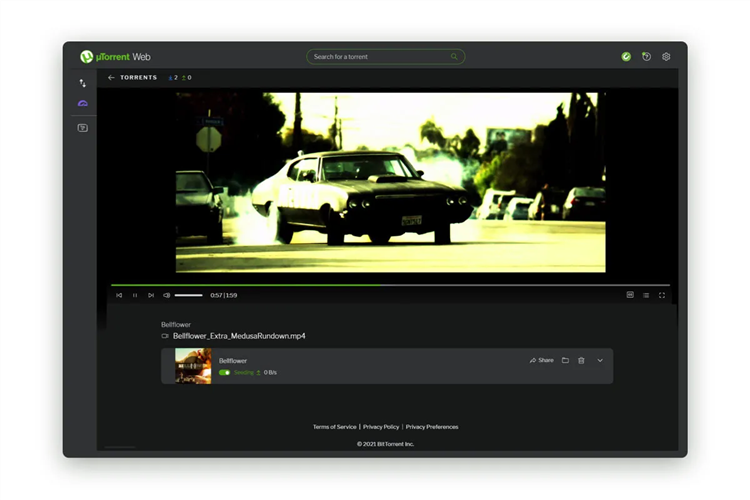Click the 0:57 | 1:59 time display

[224, 295]
